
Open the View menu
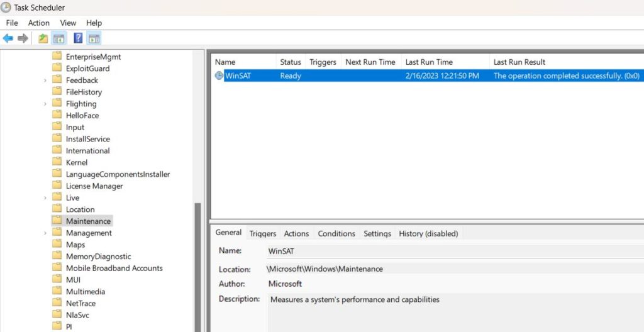(x=68, y=23)
